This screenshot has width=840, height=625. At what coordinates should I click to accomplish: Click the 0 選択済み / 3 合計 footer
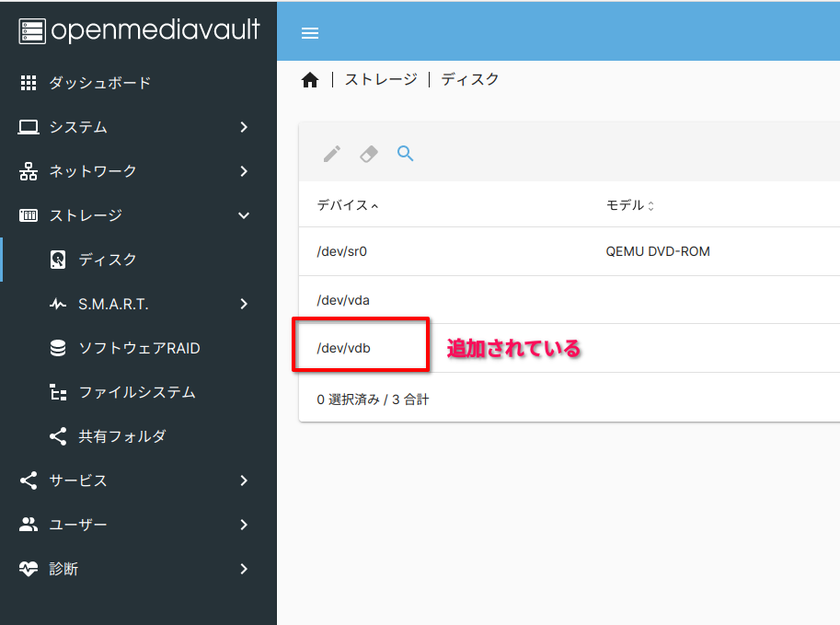(x=373, y=399)
